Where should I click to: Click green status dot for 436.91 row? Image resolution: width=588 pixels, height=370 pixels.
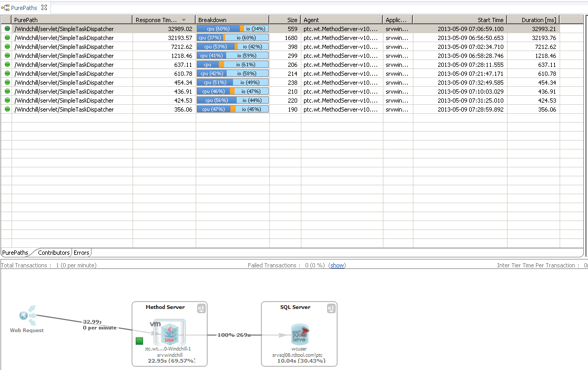point(7,91)
